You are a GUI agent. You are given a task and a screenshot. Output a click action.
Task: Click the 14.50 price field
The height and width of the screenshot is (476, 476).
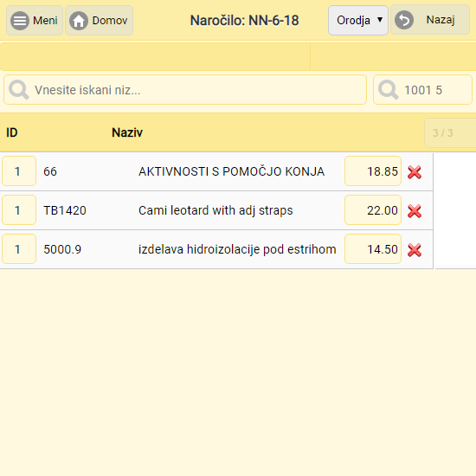coord(373,248)
